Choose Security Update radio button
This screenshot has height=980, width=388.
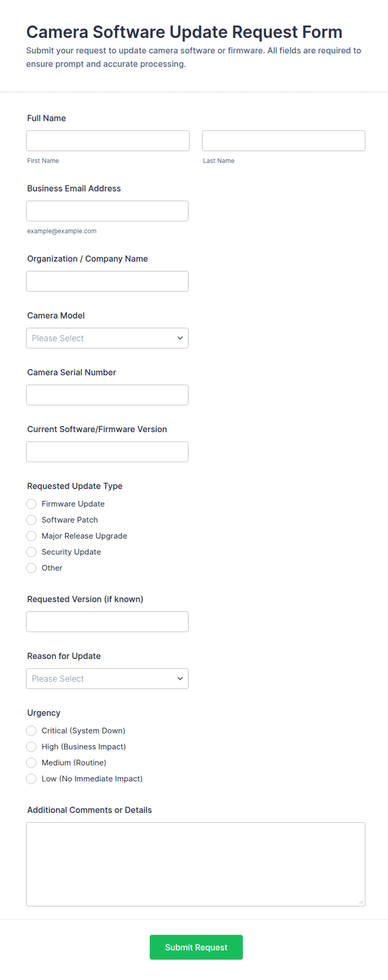click(31, 552)
